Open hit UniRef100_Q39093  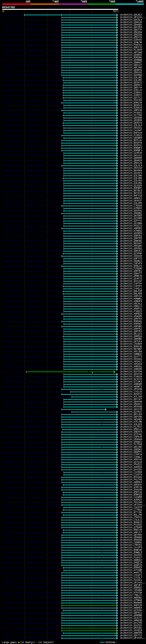pyautogui.click(x=131, y=40)
